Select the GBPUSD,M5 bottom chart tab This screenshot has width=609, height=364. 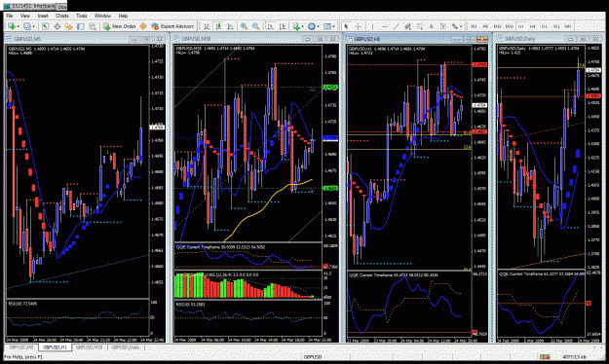[x=21, y=347]
